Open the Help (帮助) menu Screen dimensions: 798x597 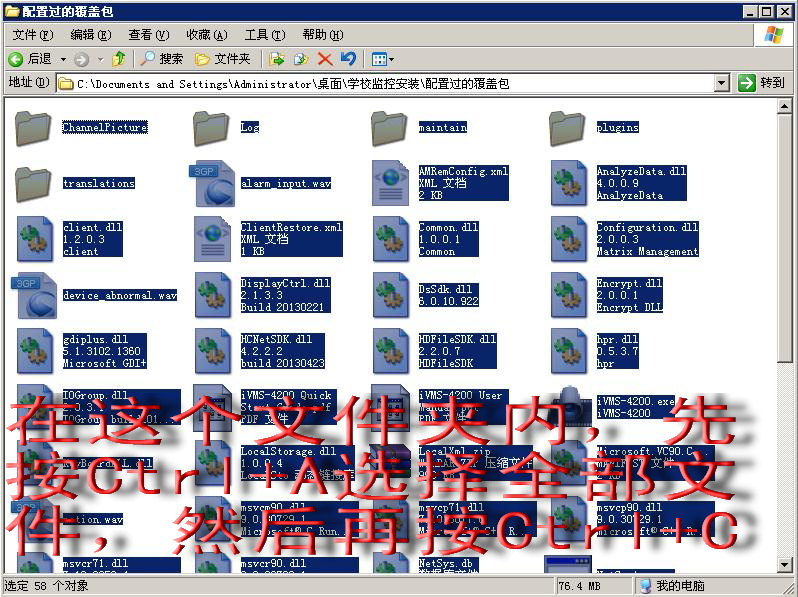(x=323, y=35)
